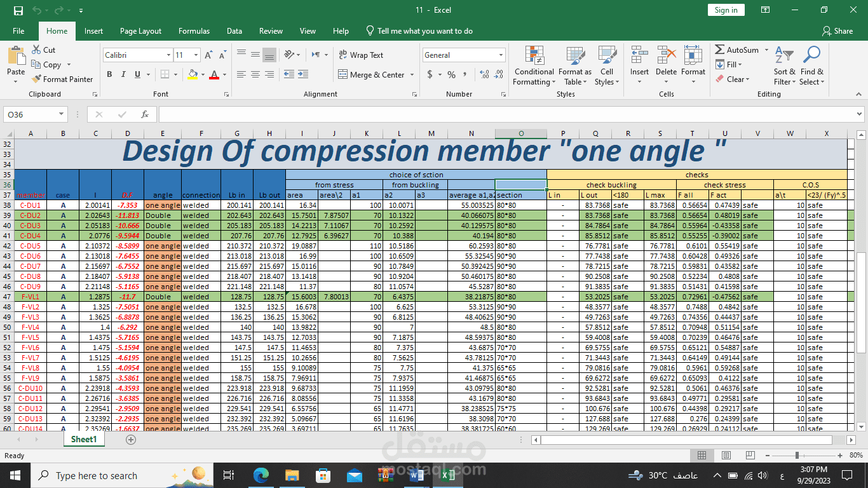Click Tell me what you want to do

click(419, 30)
